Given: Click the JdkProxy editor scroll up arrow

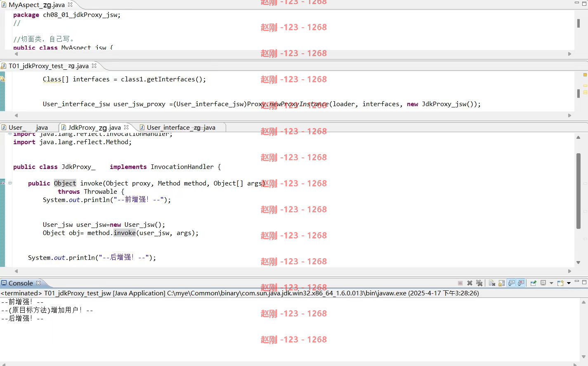Looking at the screenshot, I should [x=578, y=137].
